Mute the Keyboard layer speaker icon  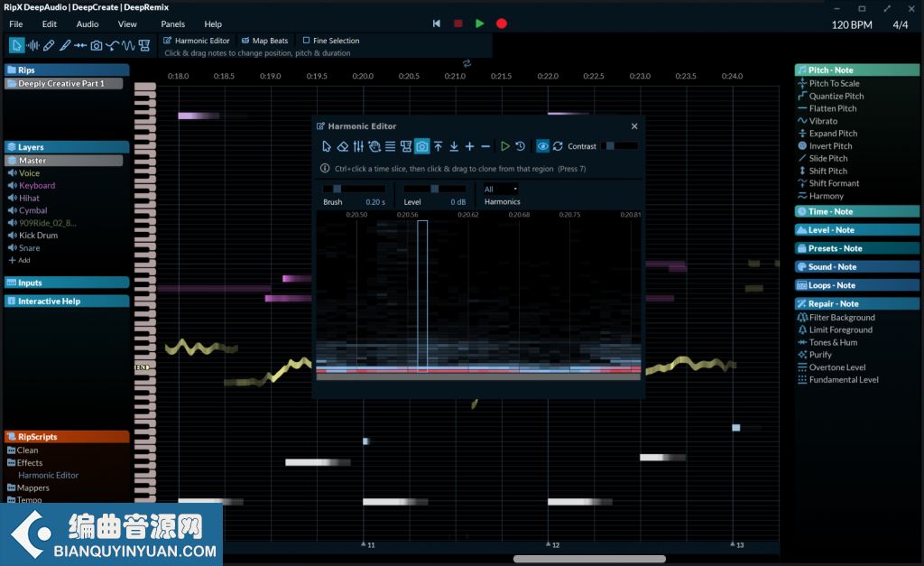pos(12,185)
